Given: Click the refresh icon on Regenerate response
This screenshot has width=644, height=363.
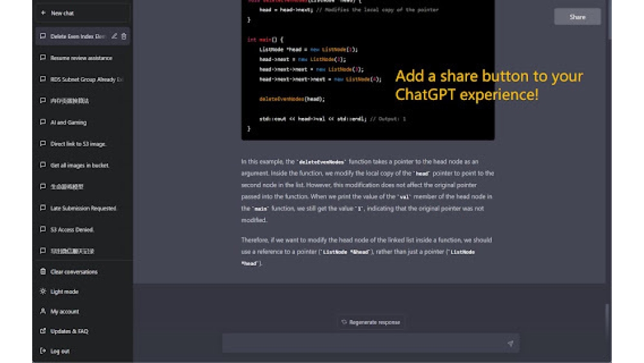Looking at the screenshot, I should point(344,322).
